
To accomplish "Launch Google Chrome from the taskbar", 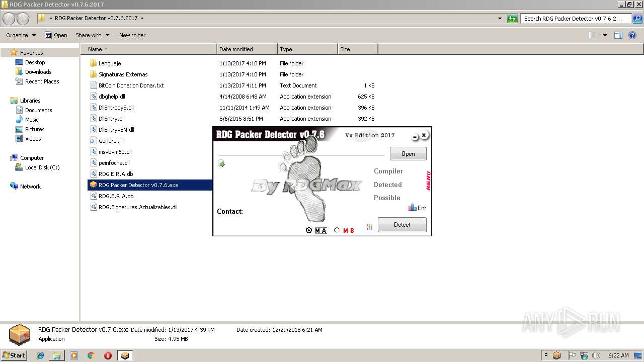I will click(x=91, y=355).
